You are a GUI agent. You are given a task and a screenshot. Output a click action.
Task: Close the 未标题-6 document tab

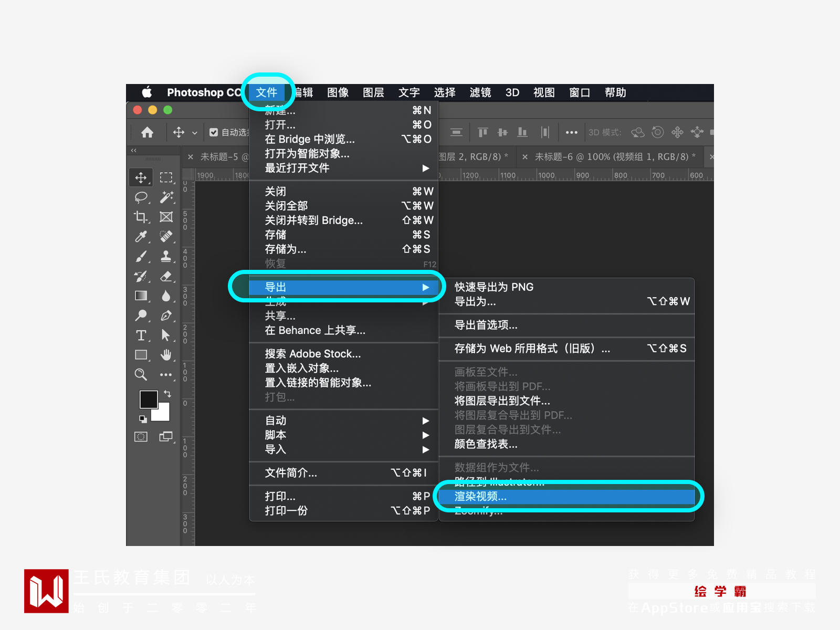tap(525, 157)
